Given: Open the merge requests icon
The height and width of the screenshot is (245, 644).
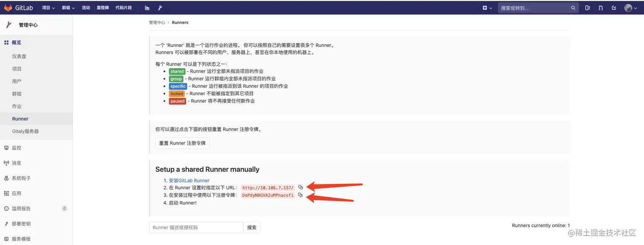Looking at the screenshot, I should 601,8.
